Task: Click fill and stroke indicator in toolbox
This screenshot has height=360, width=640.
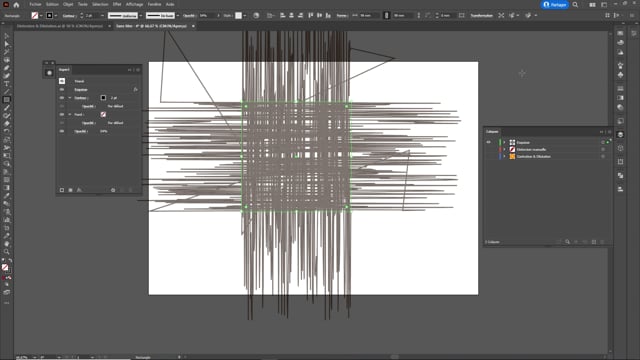Action: [6, 268]
